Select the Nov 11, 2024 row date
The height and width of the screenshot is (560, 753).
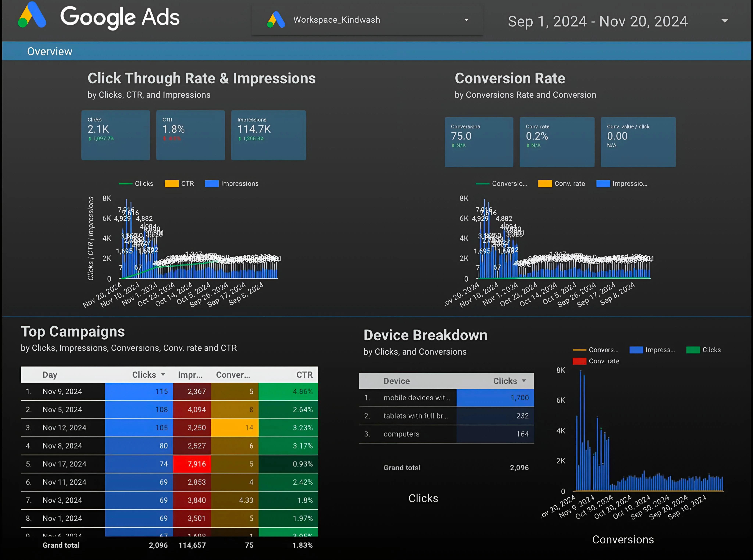[x=65, y=482]
